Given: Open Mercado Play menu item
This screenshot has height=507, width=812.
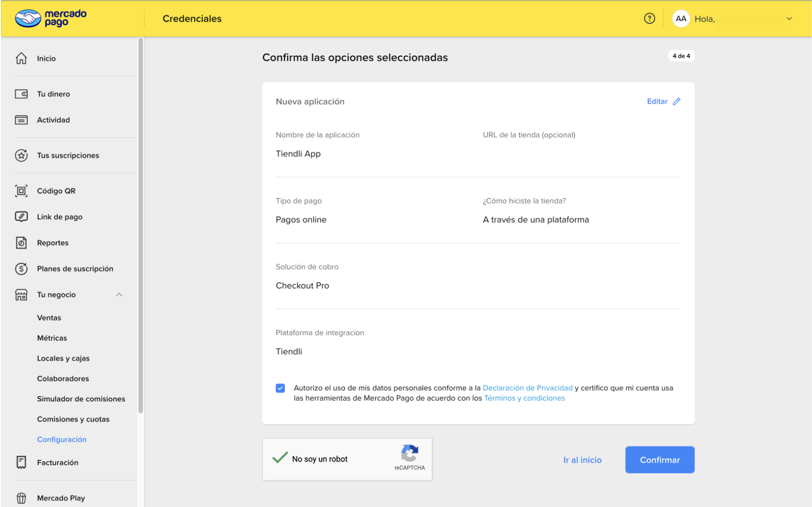Looking at the screenshot, I should 61,498.
